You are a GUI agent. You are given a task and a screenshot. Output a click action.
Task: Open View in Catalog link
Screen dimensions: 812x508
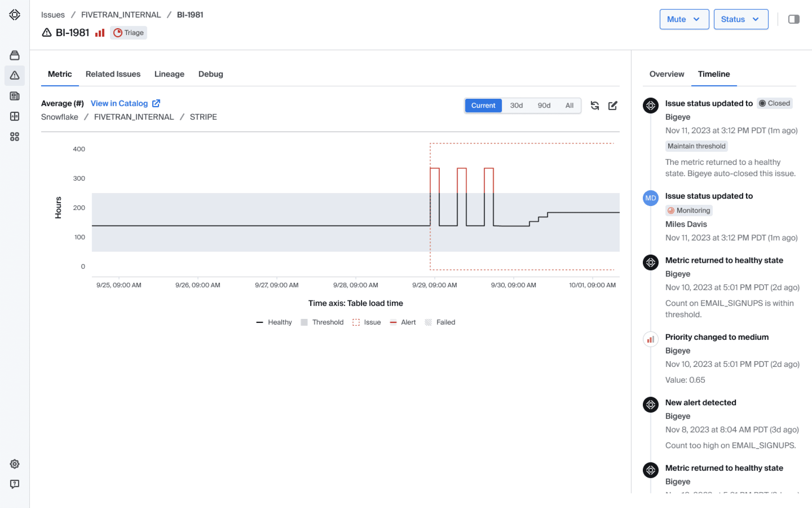(119, 103)
